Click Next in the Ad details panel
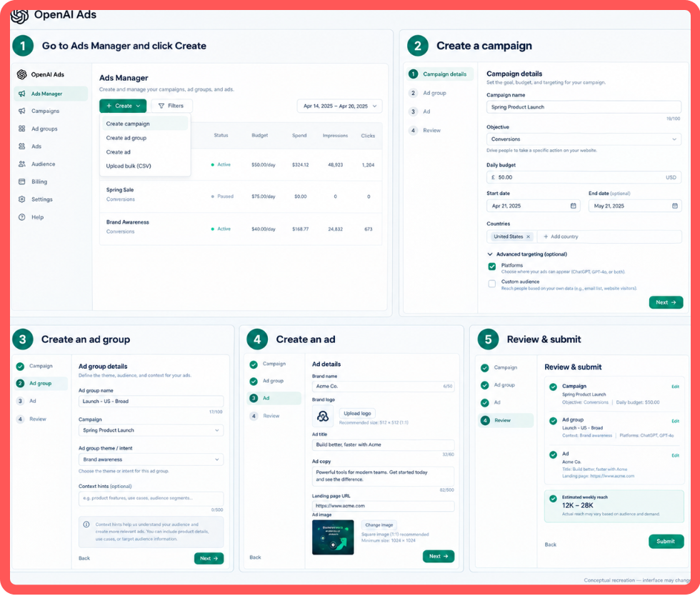This screenshot has width=700, height=596. (439, 556)
